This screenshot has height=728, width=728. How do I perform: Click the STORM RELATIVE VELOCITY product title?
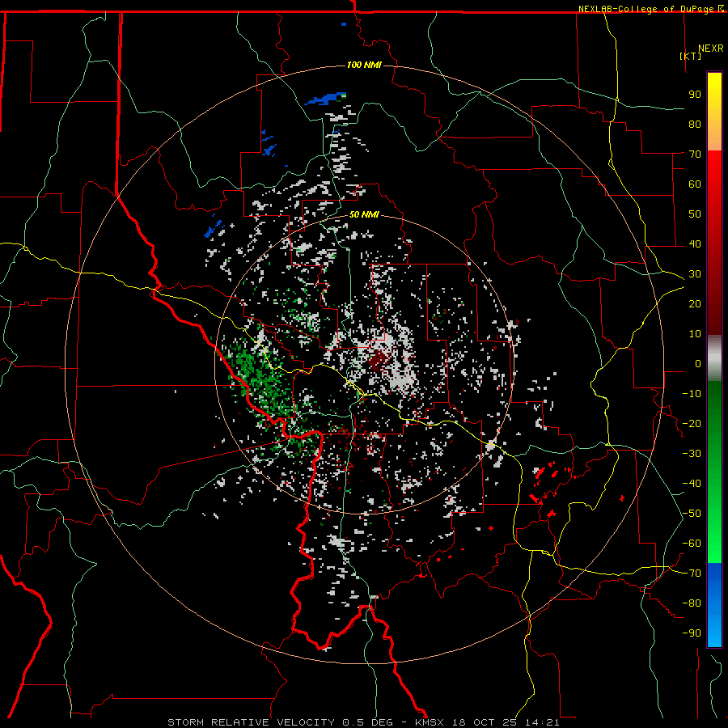coord(251,722)
